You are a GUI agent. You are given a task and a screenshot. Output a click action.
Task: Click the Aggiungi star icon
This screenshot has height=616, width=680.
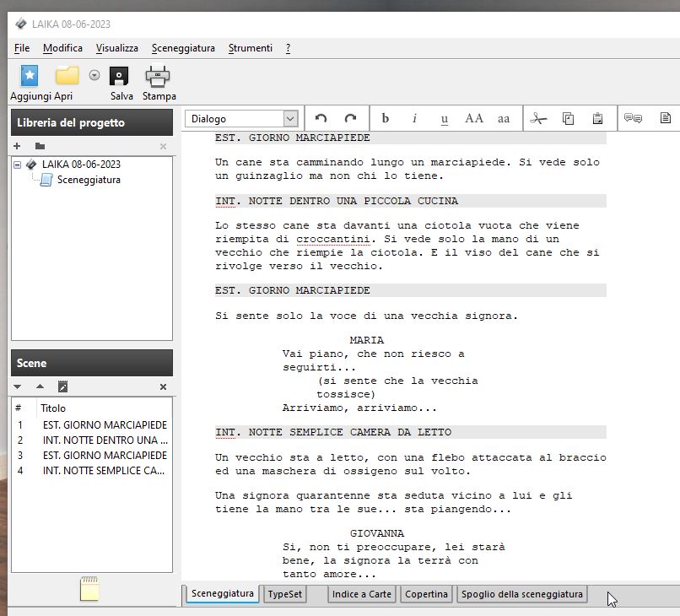[30, 75]
